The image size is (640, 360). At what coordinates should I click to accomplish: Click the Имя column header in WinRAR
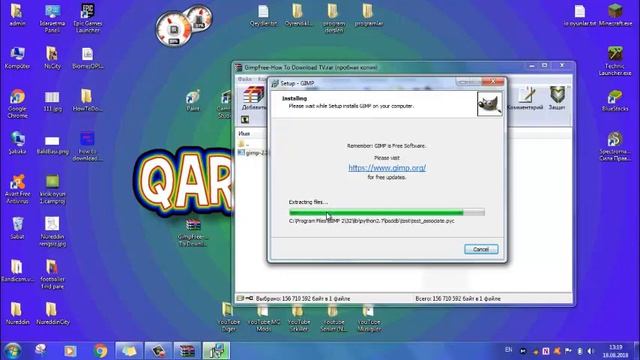[x=244, y=133]
